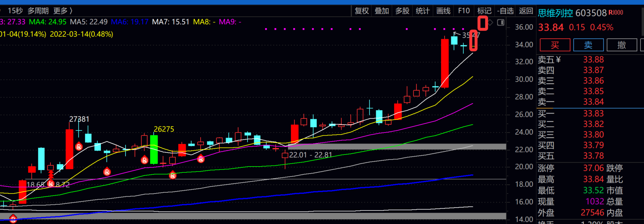Click the red tree-shaped marker icon
The height and width of the screenshot is (224, 644).
(51, 174)
